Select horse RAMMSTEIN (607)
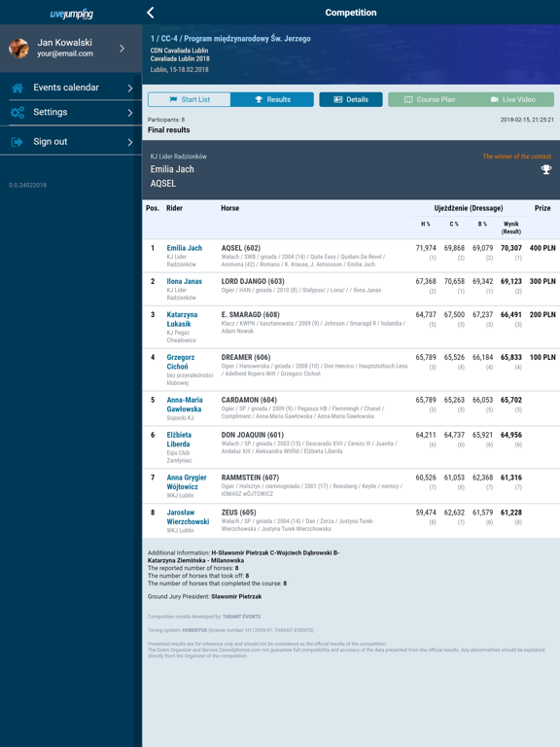The height and width of the screenshot is (747, 560). coord(250,478)
